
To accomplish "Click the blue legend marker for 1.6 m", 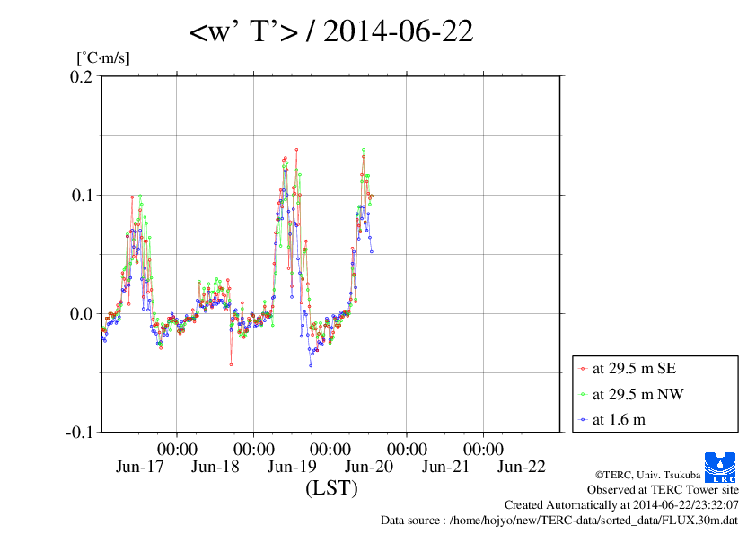I will 583,420.
